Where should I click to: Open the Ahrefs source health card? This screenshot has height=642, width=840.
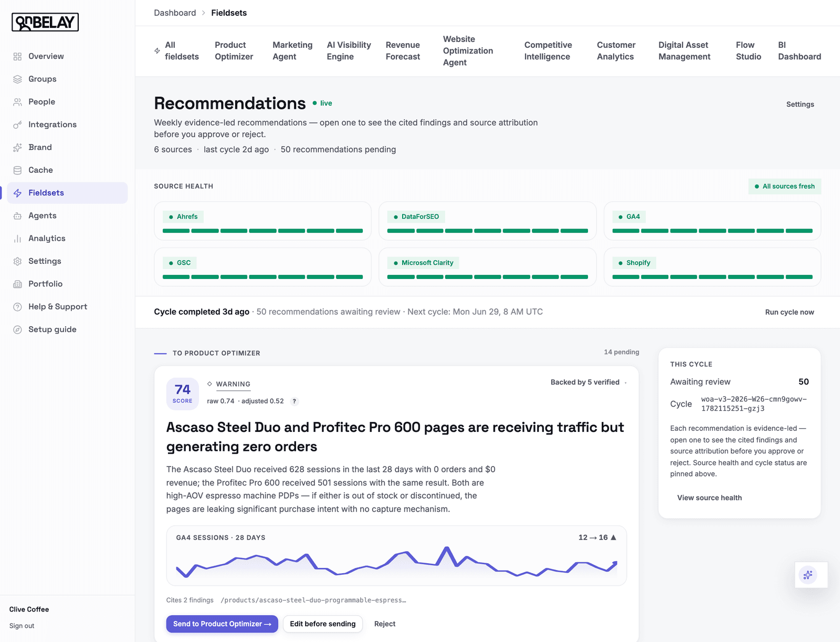pyautogui.click(x=262, y=221)
